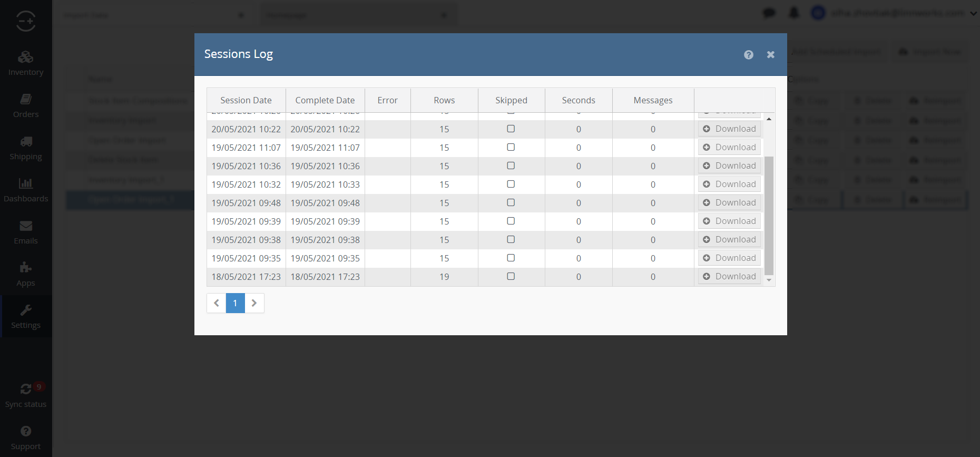
Task: Open Shipping from the sidebar
Action: tap(25, 148)
